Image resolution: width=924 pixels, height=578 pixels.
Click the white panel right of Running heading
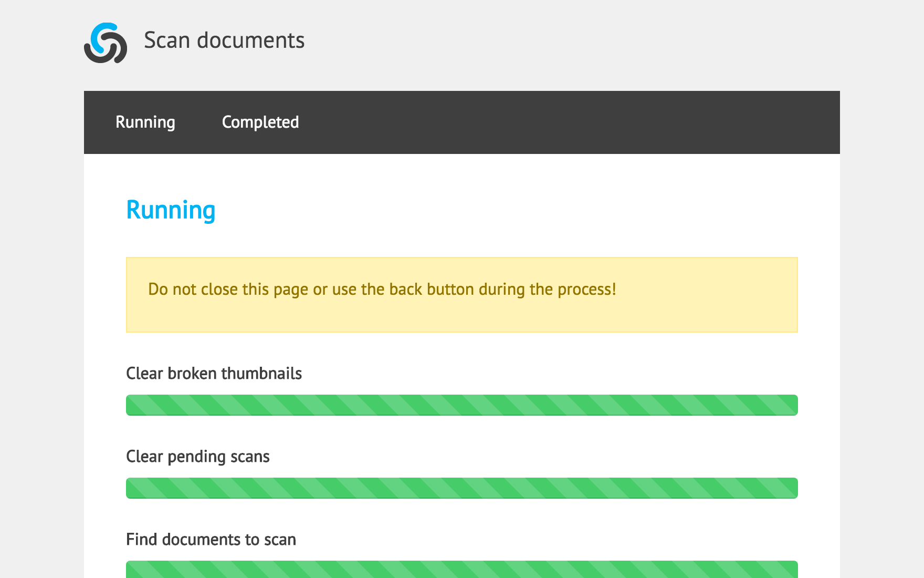coord(525,210)
